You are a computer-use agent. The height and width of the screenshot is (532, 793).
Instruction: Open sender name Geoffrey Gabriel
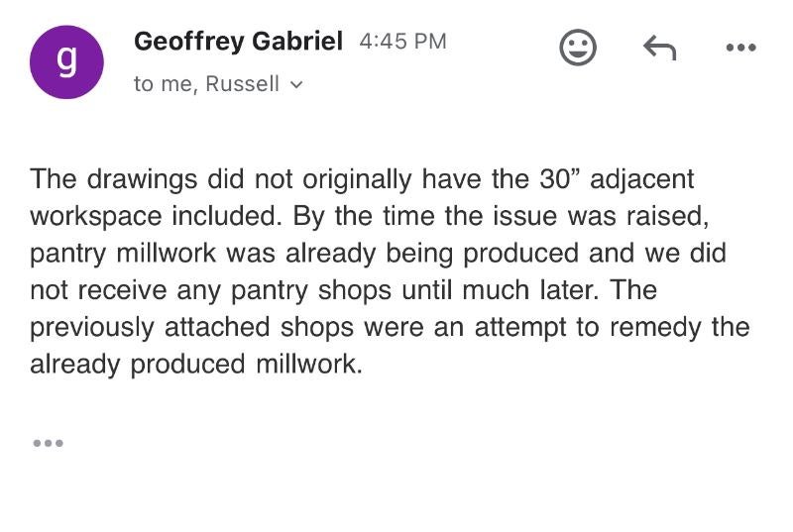[238, 42]
